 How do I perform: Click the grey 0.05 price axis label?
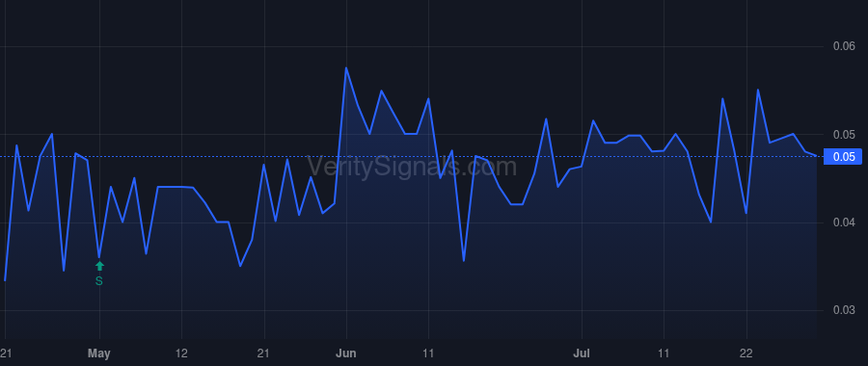(844, 135)
